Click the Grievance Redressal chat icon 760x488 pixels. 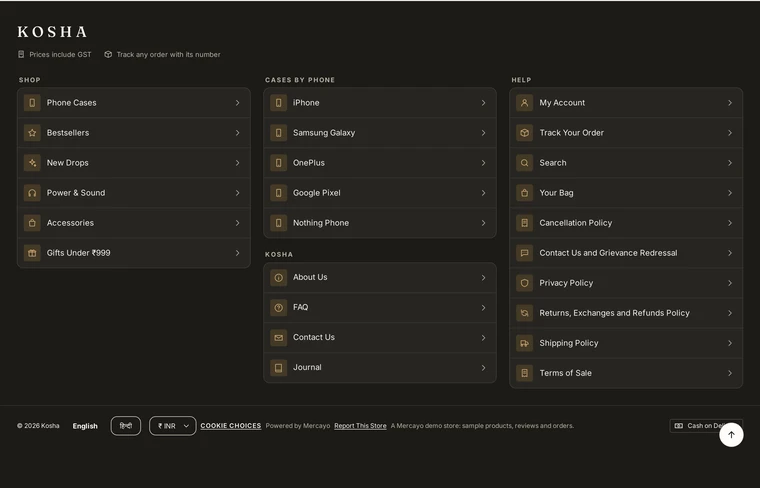524,253
